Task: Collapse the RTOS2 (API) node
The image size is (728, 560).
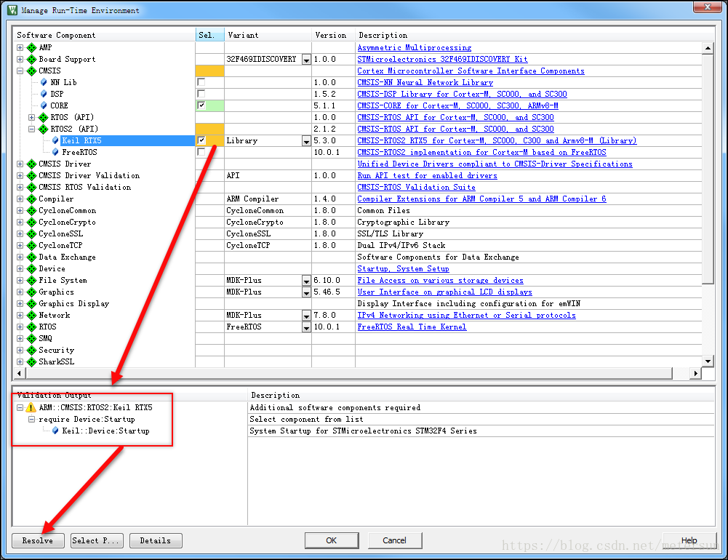Action: point(31,129)
